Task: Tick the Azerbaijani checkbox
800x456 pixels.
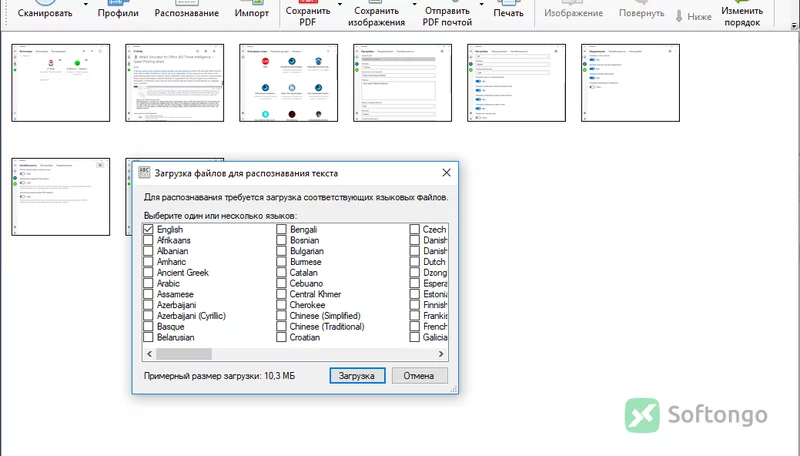Action: (x=148, y=305)
